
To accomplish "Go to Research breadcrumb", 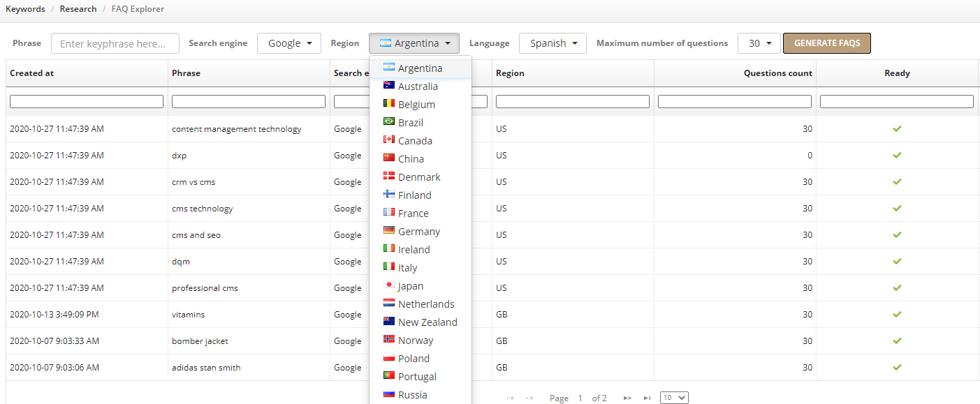I will (x=78, y=9).
